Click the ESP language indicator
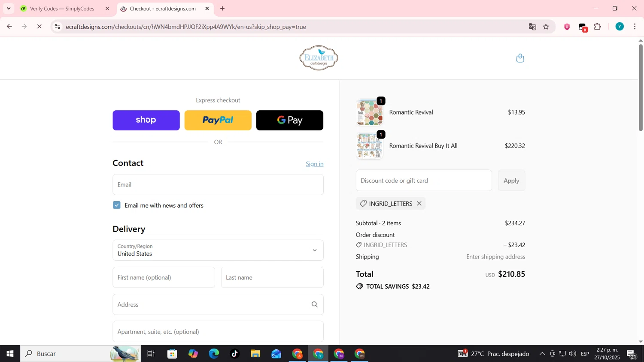This screenshot has height=362, width=644. (x=585, y=354)
